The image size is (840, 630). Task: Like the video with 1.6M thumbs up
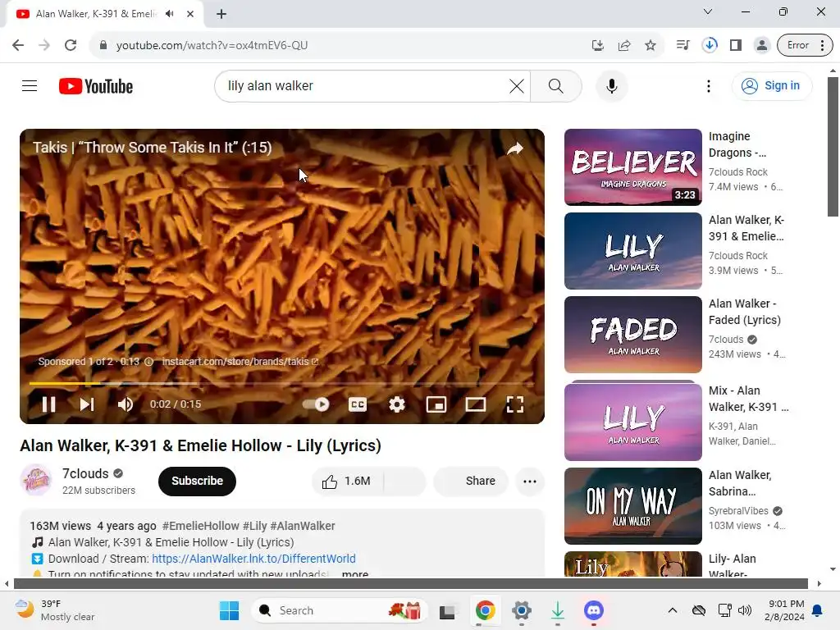[x=347, y=481]
